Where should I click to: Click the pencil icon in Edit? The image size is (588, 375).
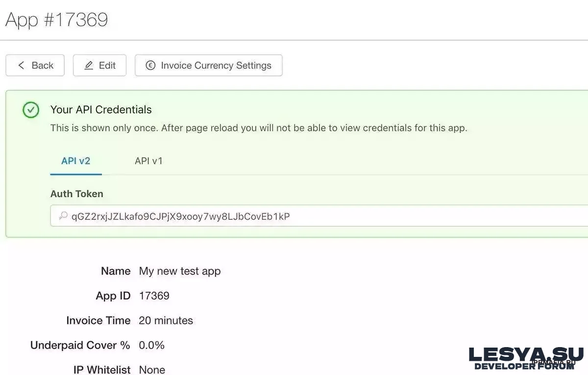pyautogui.click(x=89, y=66)
